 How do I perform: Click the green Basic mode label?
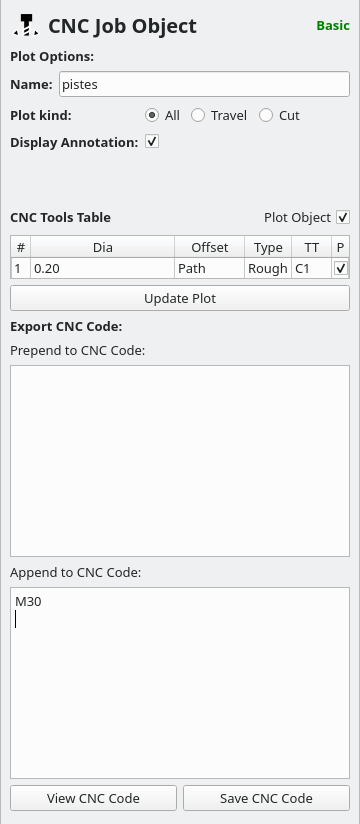point(333,25)
